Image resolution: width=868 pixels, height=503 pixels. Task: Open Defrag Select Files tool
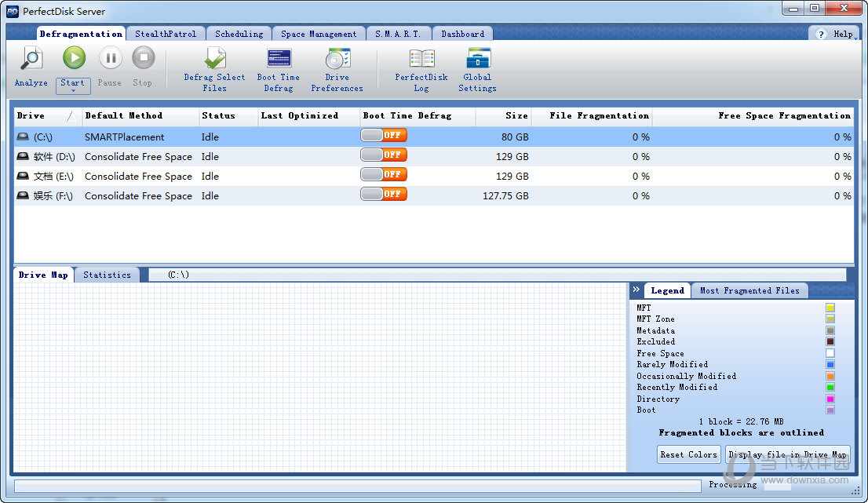click(x=214, y=60)
